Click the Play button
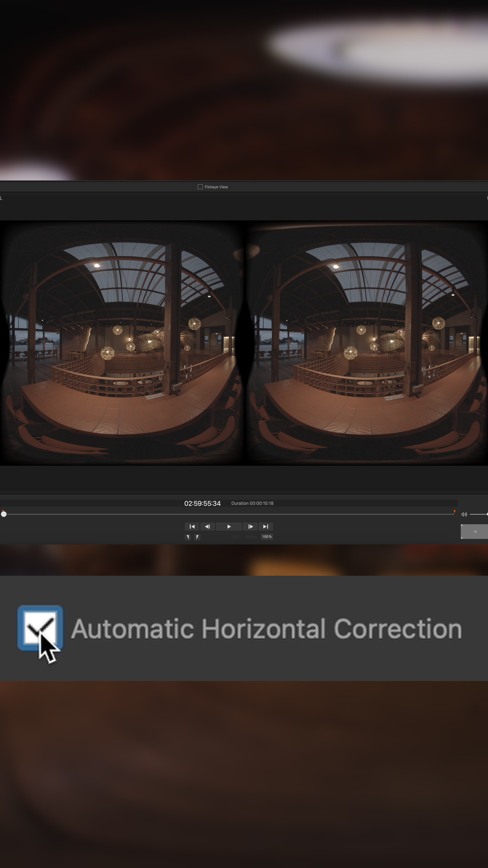This screenshot has width=488, height=868. (x=229, y=526)
